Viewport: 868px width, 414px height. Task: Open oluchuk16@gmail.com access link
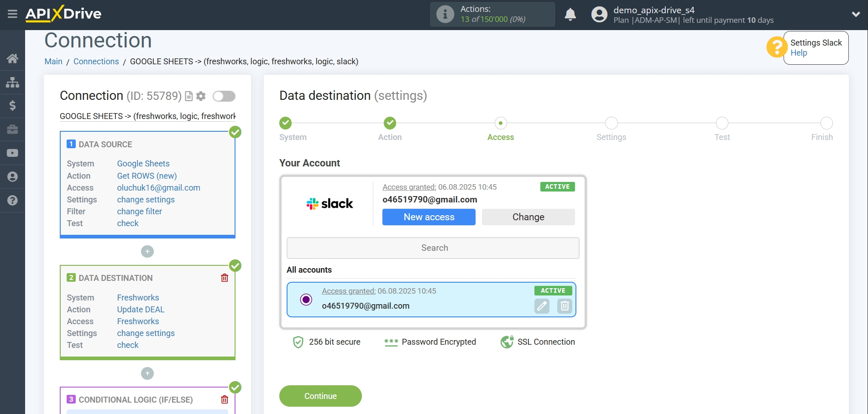coord(159,188)
